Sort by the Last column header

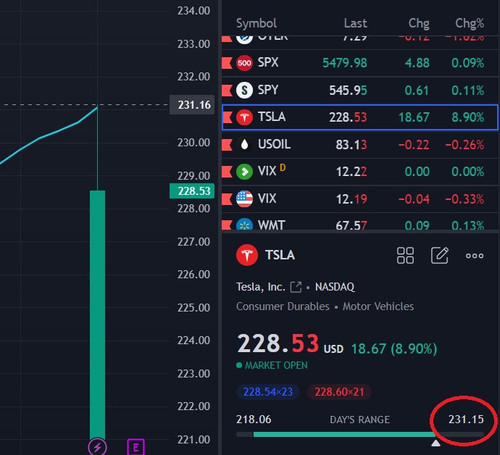355,23
